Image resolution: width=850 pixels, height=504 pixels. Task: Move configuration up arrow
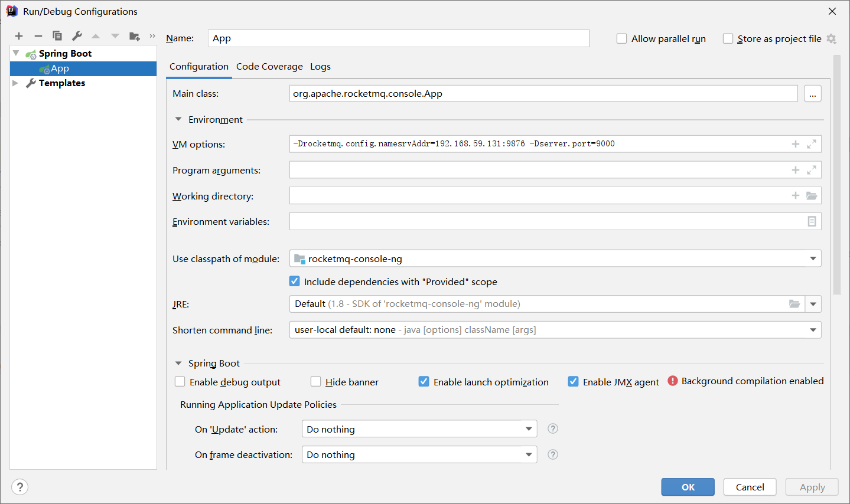click(96, 36)
